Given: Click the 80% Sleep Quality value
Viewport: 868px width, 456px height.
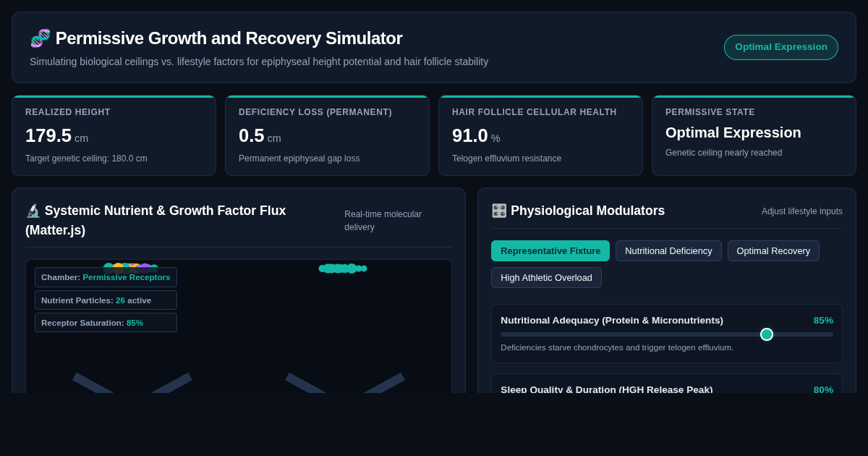Looking at the screenshot, I should pyautogui.click(x=823, y=389).
